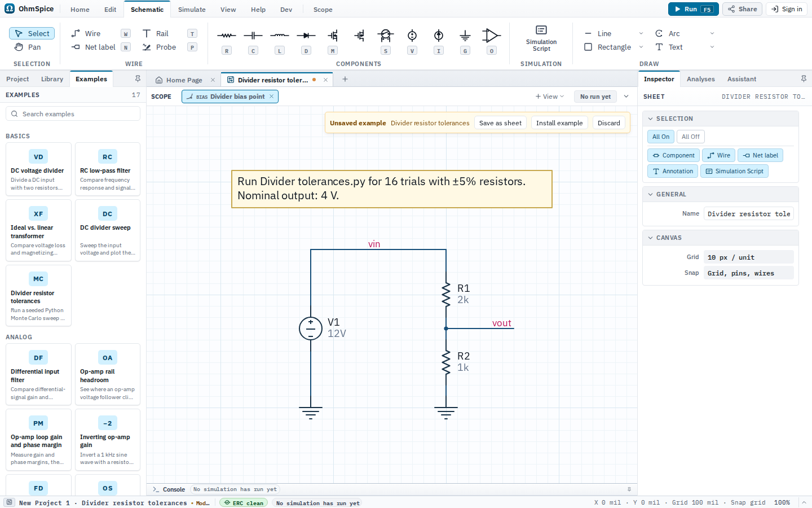Open the Rectangle tool dropdown arrow
Screen dimensions: 812x508
point(641,47)
